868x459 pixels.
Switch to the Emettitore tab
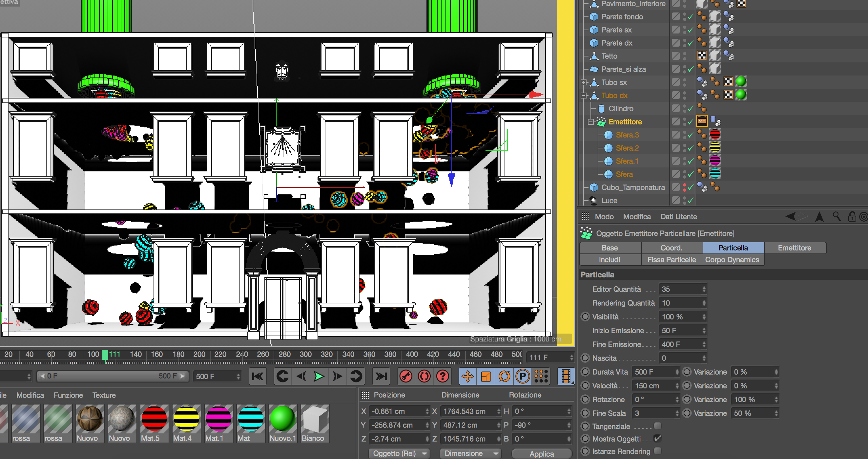click(794, 248)
